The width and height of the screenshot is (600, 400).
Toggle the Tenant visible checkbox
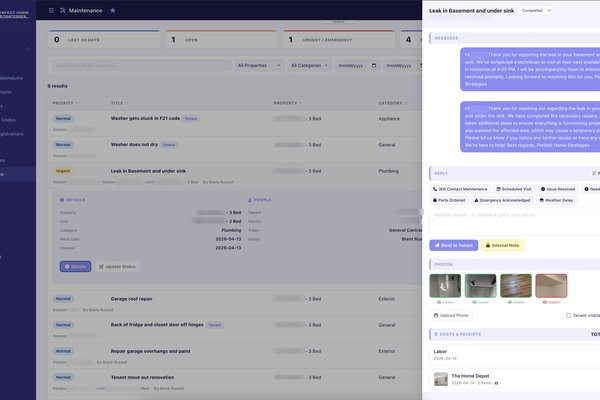click(x=569, y=315)
